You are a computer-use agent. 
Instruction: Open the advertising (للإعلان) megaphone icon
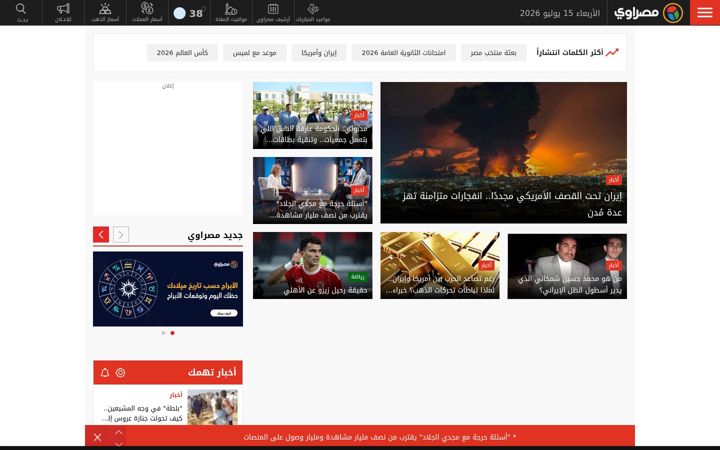(63, 12)
